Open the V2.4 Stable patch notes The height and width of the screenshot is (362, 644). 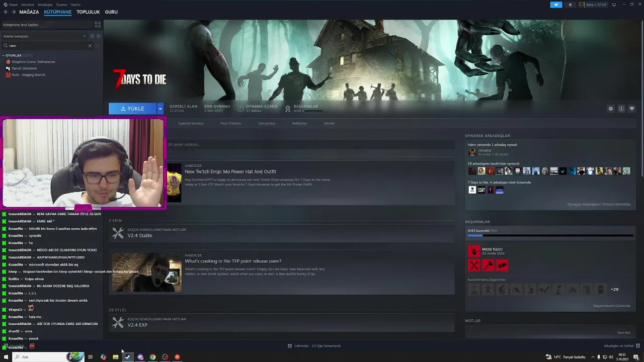pyautogui.click(x=139, y=235)
